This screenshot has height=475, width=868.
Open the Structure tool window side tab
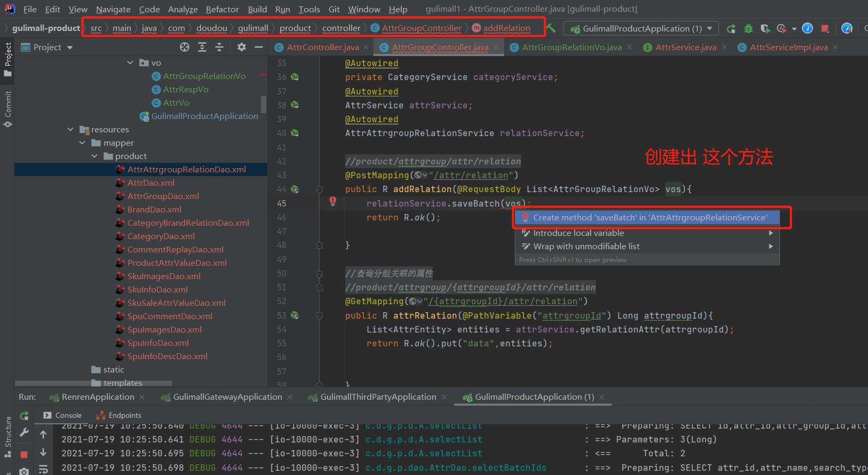(7, 437)
